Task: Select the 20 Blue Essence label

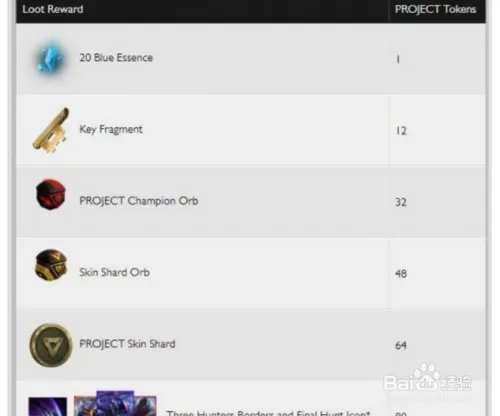Action: click(x=116, y=58)
